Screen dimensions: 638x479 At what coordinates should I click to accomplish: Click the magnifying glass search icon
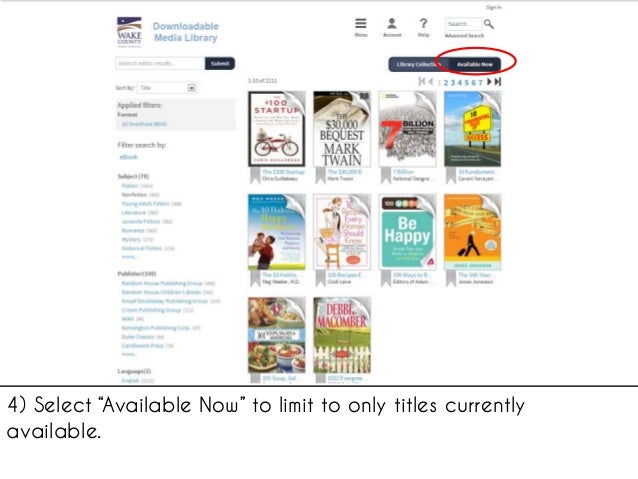[489, 24]
